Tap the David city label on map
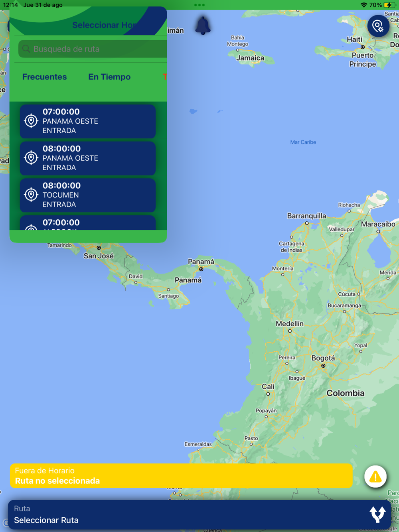Image resolution: width=399 pixels, height=532 pixels. 136,276
